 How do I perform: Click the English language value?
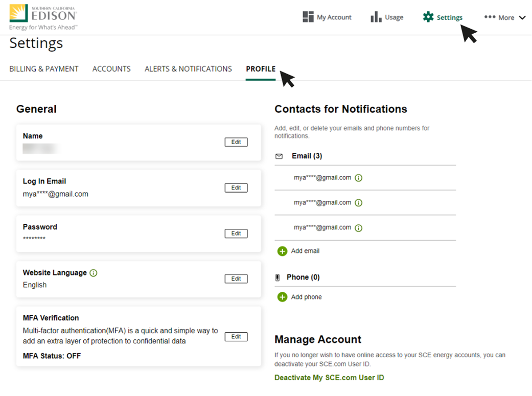point(35,285)
